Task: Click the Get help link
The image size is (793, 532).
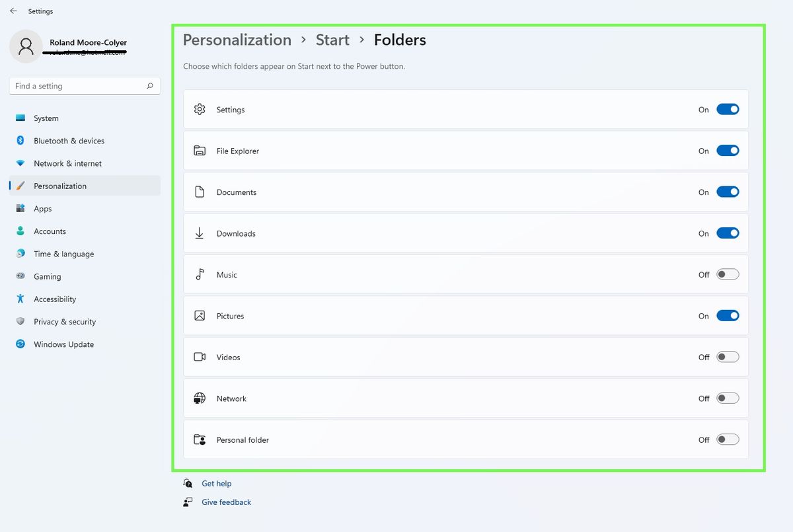Action: click(216, 483)
